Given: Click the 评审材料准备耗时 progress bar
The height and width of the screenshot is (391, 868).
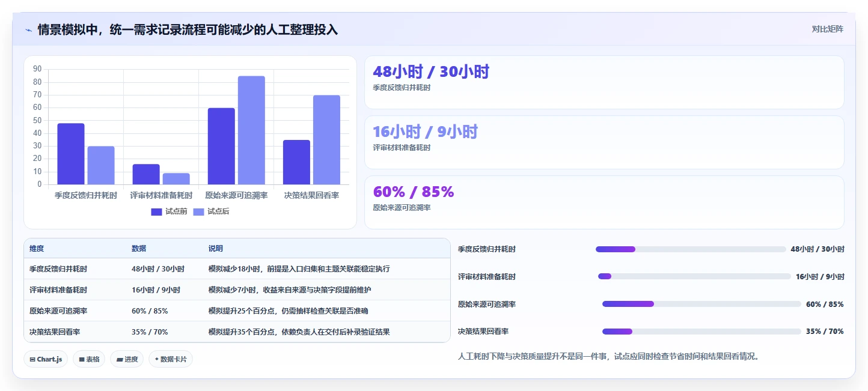Looking at the screenshot, I should [x=694, y=276].
